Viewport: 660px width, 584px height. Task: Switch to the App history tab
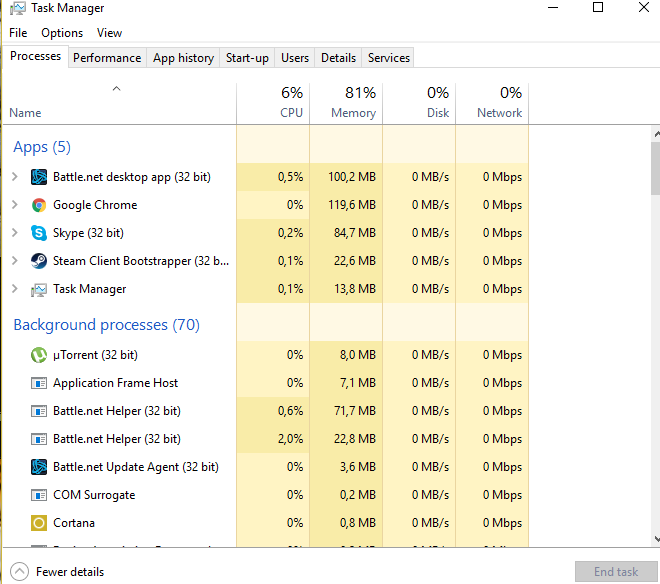[184, 58]
